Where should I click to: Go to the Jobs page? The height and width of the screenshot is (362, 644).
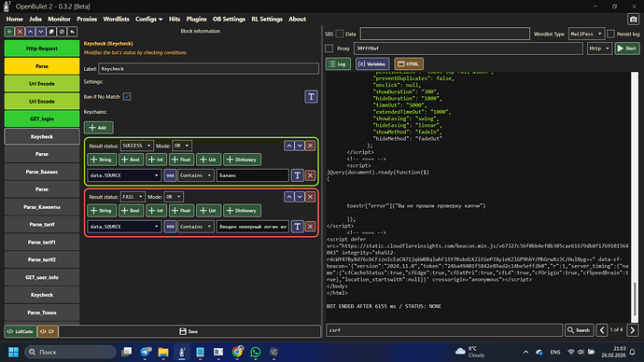tap(35, 19)
